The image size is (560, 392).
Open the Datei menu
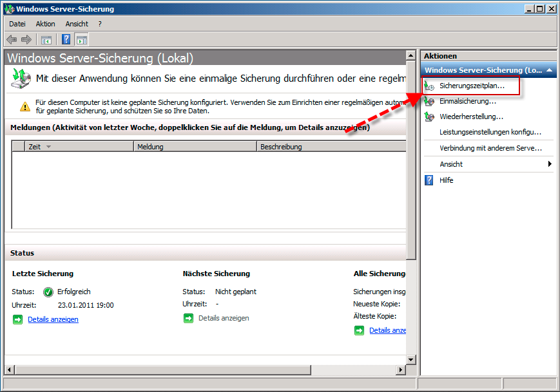pyautogui.click(x=17, y=24)
